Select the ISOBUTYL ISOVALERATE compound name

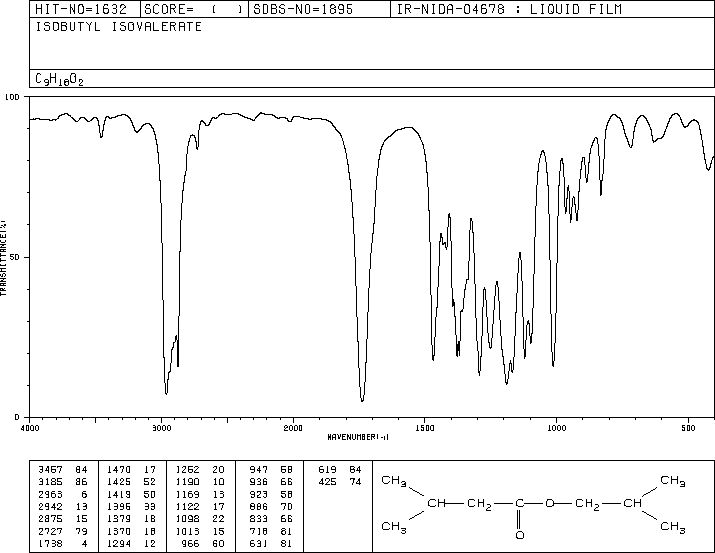tap(119, 27)
